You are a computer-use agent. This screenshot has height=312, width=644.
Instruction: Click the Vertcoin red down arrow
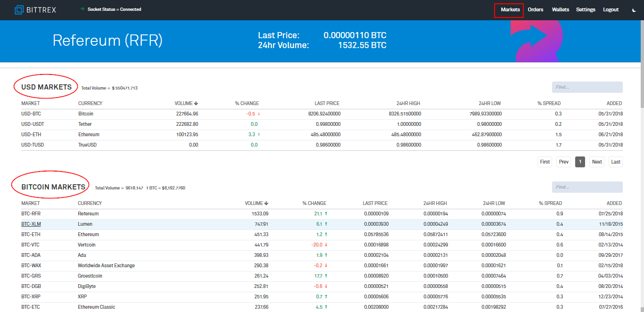click(x=326, y=245)
